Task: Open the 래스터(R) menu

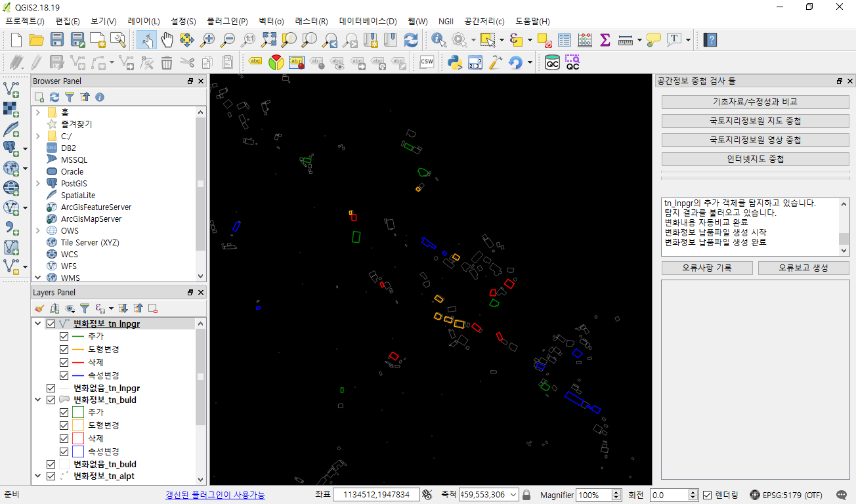Action: tap(311, 21)
